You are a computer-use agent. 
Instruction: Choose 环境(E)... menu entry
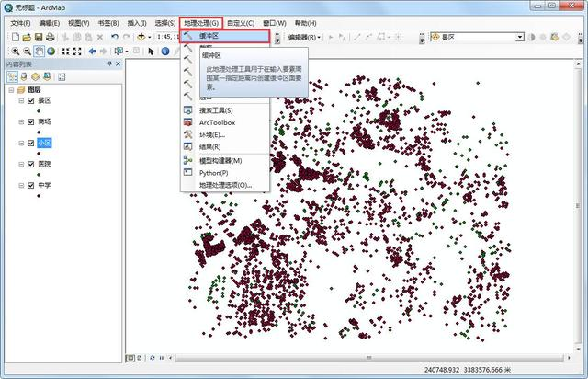225,134
